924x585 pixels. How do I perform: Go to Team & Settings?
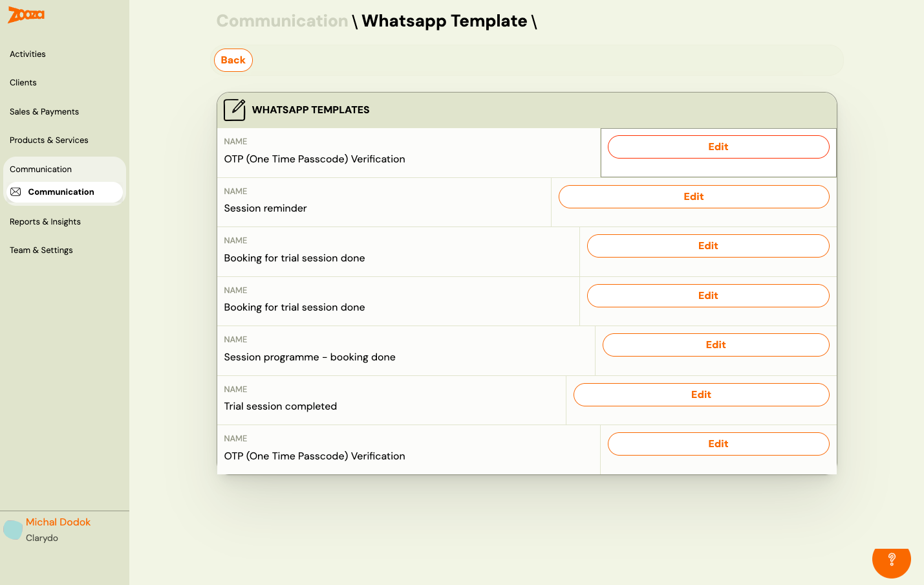(x=41, y=250)
